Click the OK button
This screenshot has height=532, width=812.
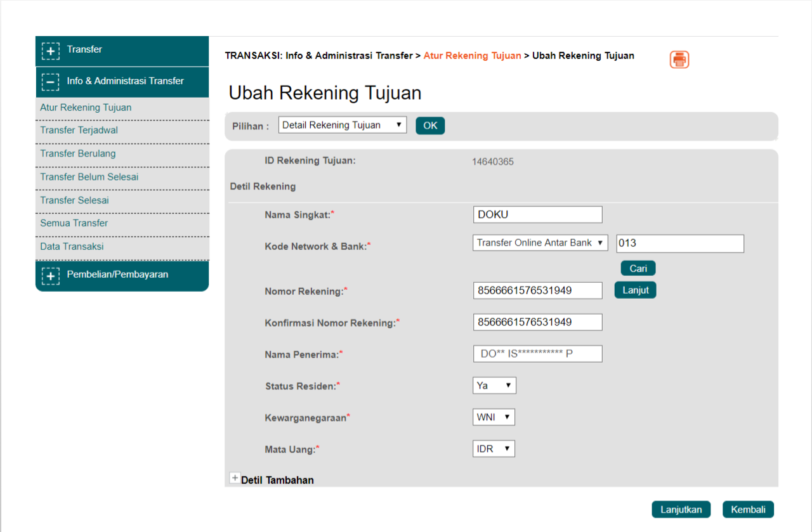point(430,126)
